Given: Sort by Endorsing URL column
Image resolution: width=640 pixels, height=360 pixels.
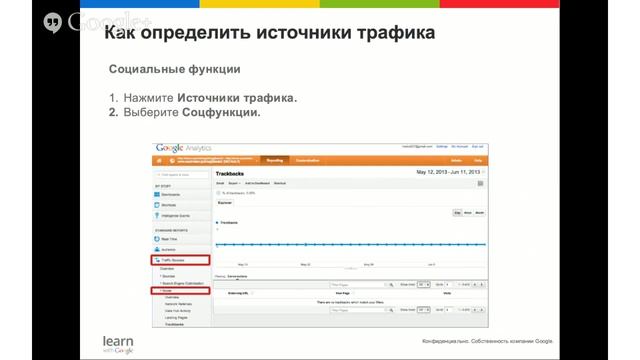Looking at the screenshot, I should click(x=238, y=293).
